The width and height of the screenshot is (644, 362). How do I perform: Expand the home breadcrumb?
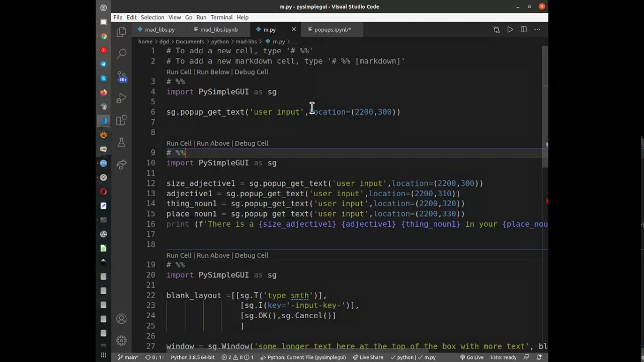[145, 42]
